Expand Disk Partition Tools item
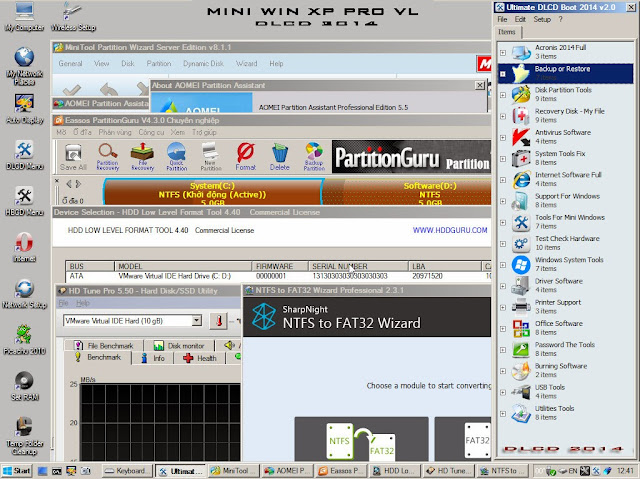This screenshot has height=479, width=640. (x=503, y=95)
